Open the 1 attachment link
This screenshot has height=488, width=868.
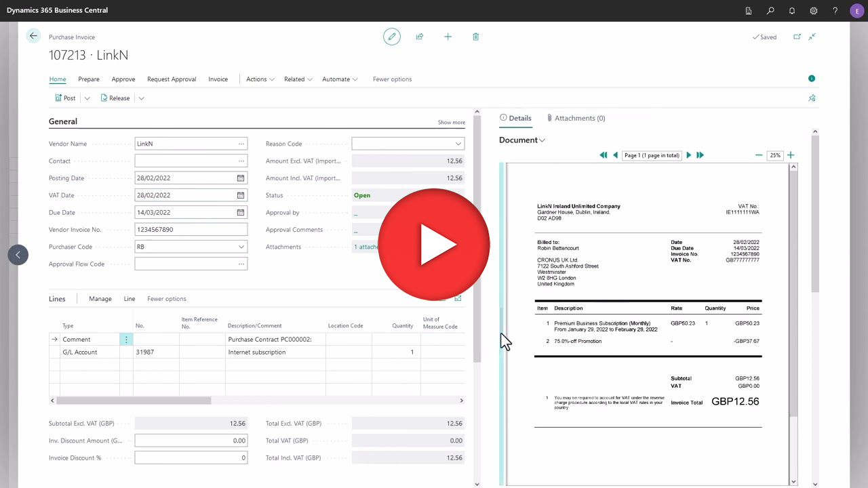(x=366, y=247)
